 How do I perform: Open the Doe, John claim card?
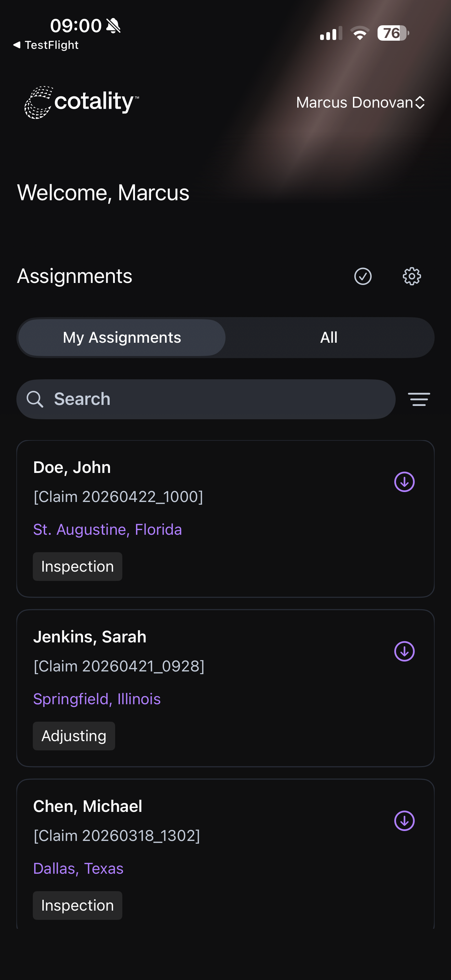225,519
